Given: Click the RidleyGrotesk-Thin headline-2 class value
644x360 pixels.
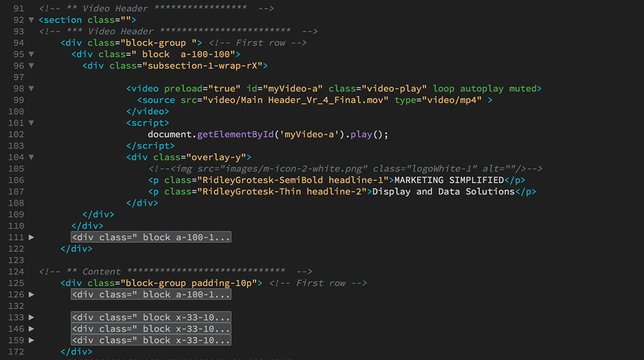Looking at the screenshot, I should [282, 191].
